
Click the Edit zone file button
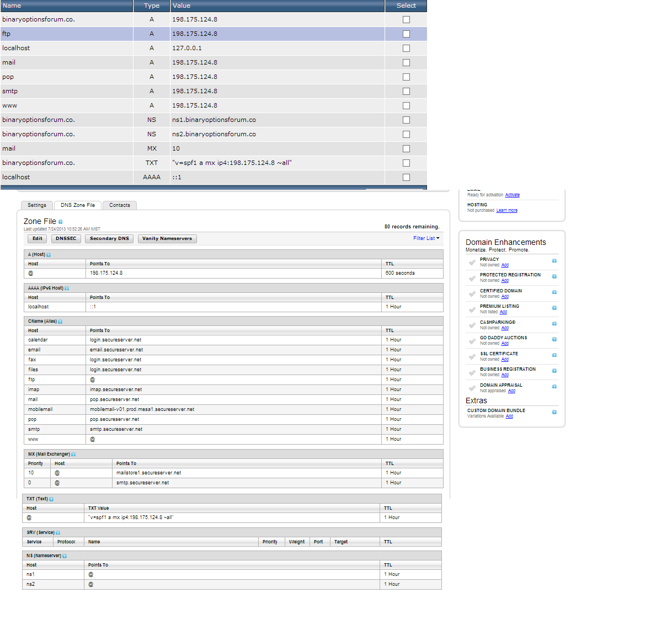(x=37, y=239)
